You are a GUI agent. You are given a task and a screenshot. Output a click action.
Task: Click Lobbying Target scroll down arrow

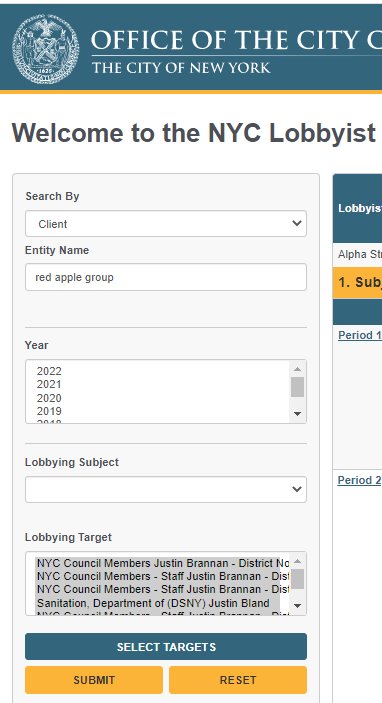pyautogui.click(x=297, y=606)
